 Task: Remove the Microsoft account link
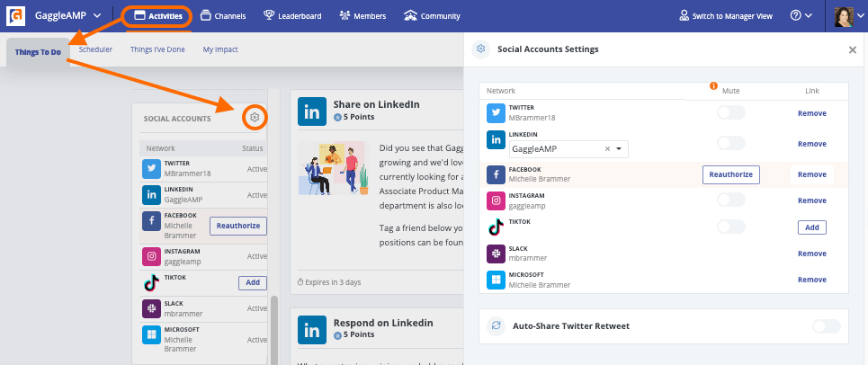[811, 280]
